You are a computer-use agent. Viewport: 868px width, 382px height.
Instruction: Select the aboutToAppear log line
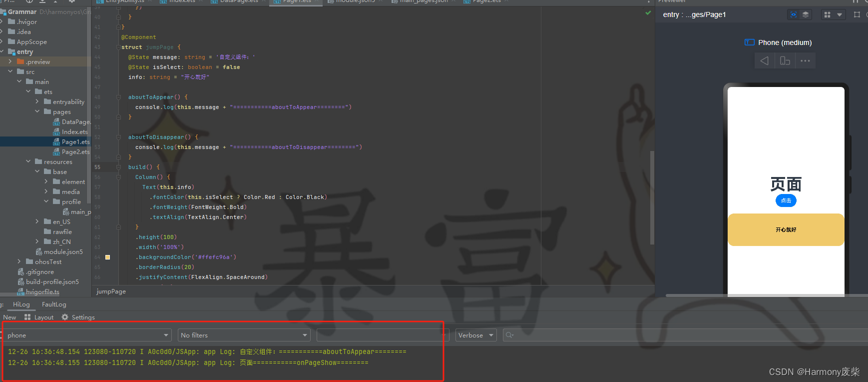(x=207, y=352)
